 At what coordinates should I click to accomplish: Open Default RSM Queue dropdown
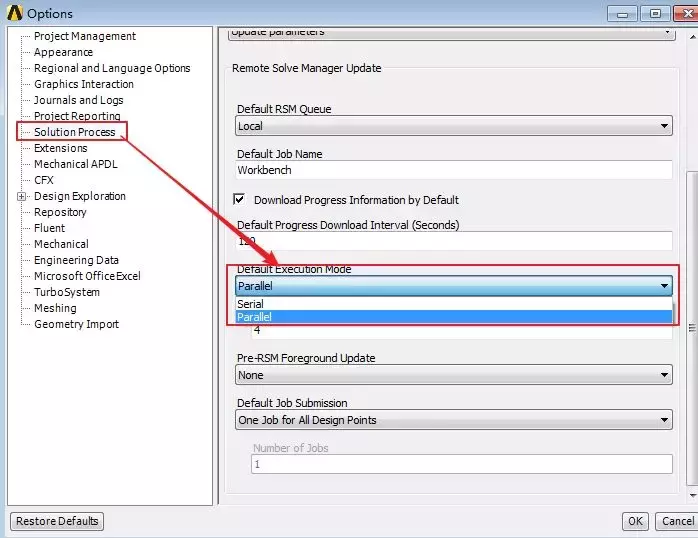click(454, 126)
